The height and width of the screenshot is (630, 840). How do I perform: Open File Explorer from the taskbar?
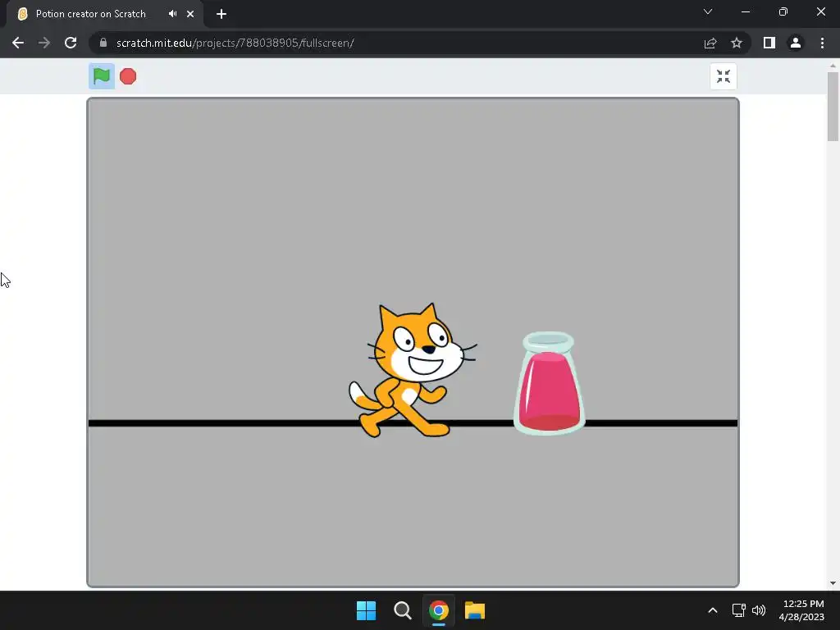click(x=475, y=610)
